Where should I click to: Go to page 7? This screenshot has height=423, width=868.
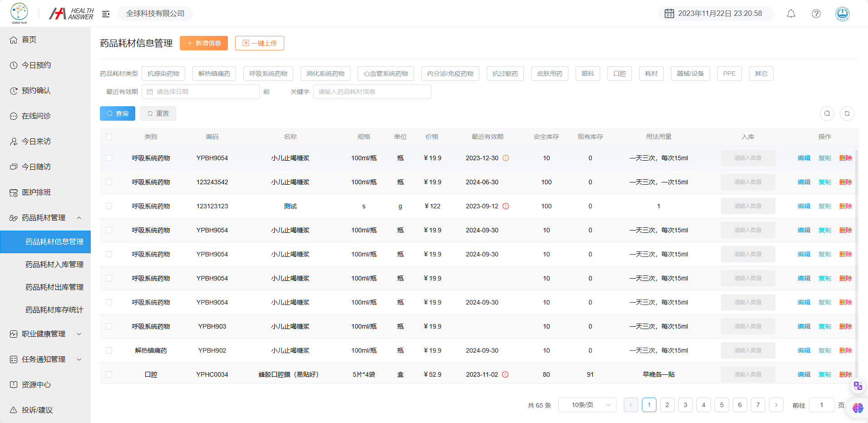758,405
